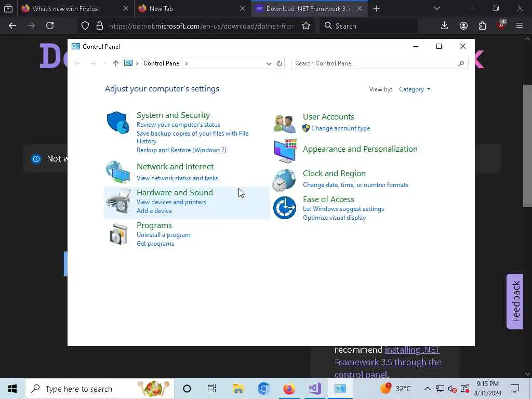Open the Windows Start menu
The image size is (532, 399).
tap(12, 389)
